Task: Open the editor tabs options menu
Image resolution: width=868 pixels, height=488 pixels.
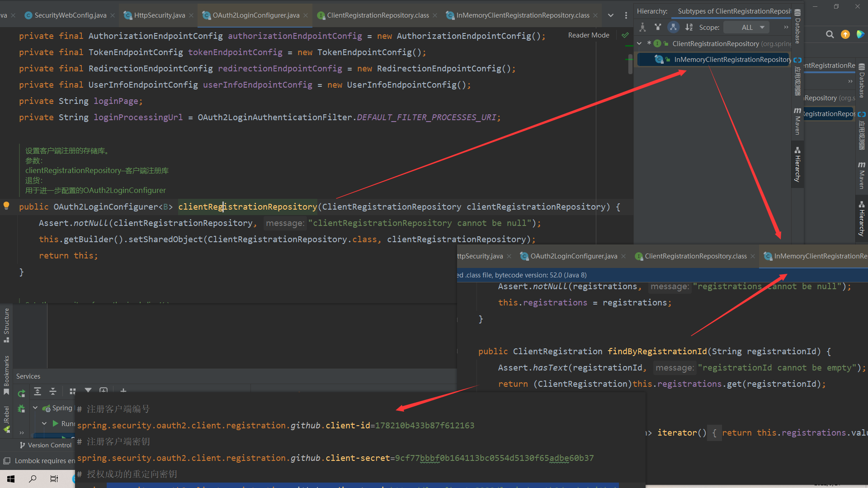Action: coord(626,15)
